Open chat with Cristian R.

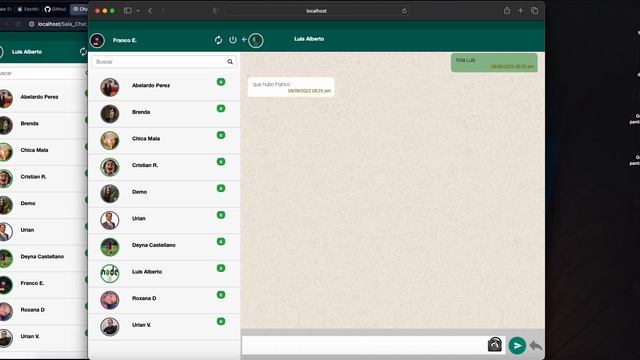(164, 167)
